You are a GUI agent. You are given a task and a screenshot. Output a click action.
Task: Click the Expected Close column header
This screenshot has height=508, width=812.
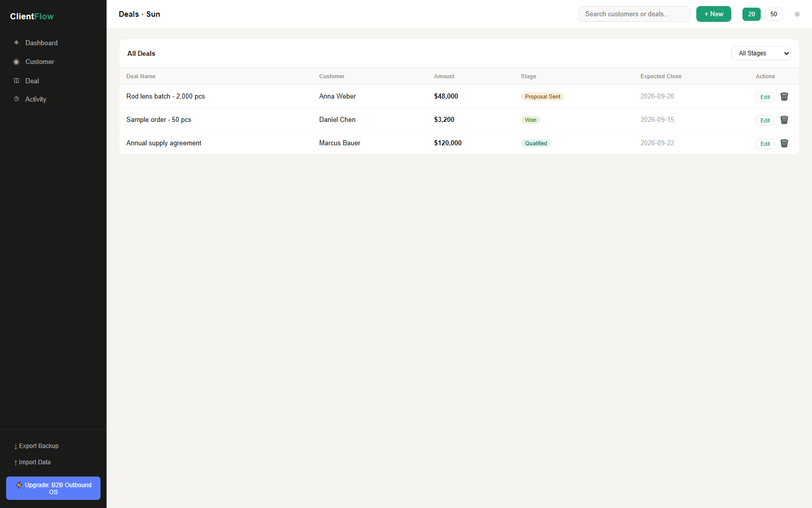point(661,76)
